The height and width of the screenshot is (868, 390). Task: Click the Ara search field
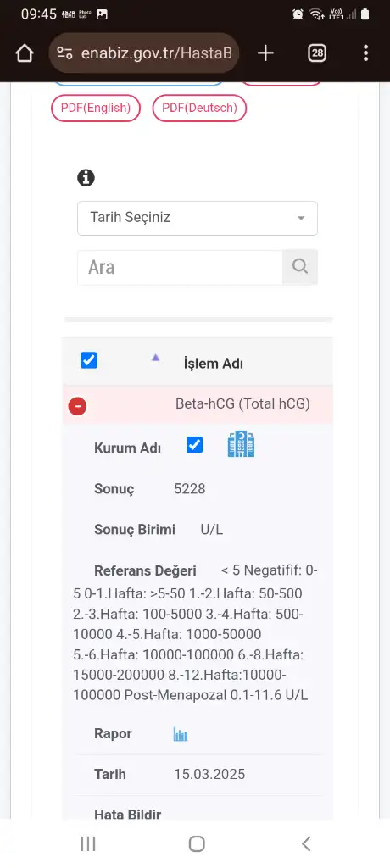coord(180,267)
